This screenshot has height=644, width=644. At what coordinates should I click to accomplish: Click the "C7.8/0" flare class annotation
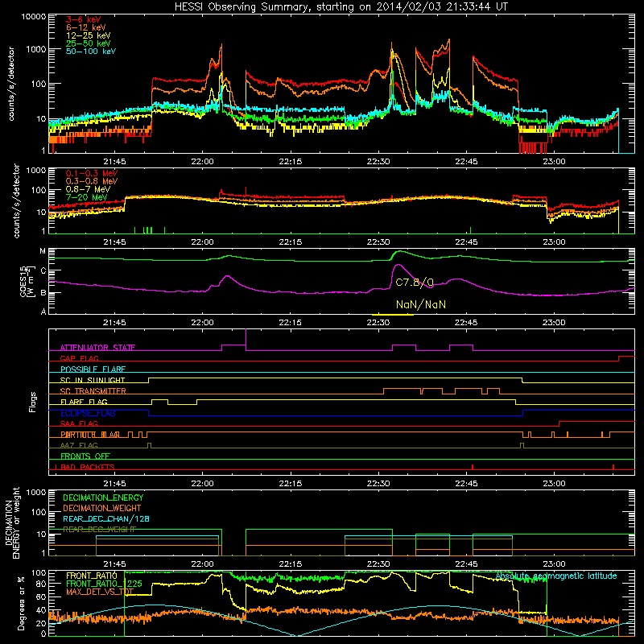pos(415,283)
